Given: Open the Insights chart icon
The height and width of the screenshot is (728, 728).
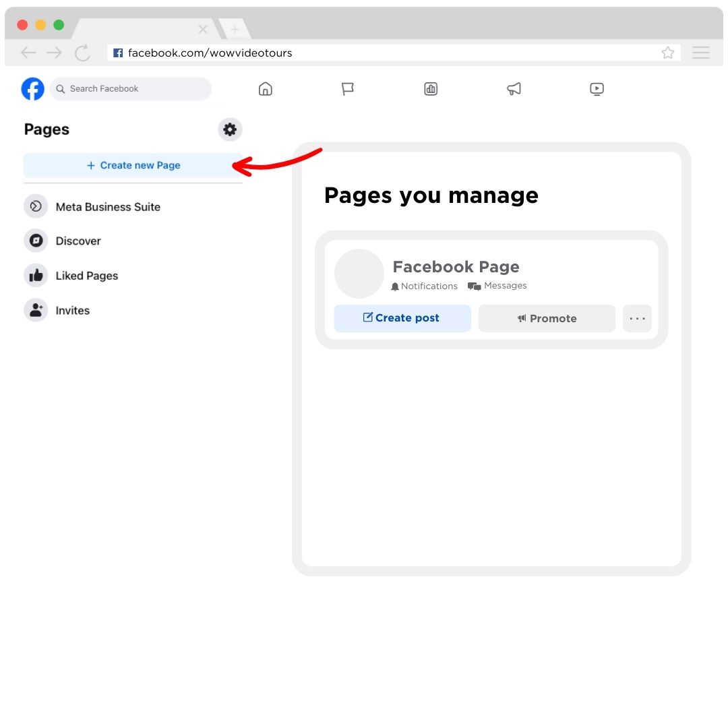Looking at the screenshot, I should click(431, 89).
